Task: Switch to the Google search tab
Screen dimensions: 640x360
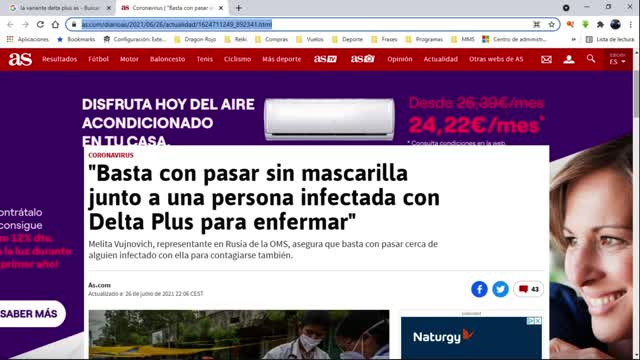Action: 60,8
